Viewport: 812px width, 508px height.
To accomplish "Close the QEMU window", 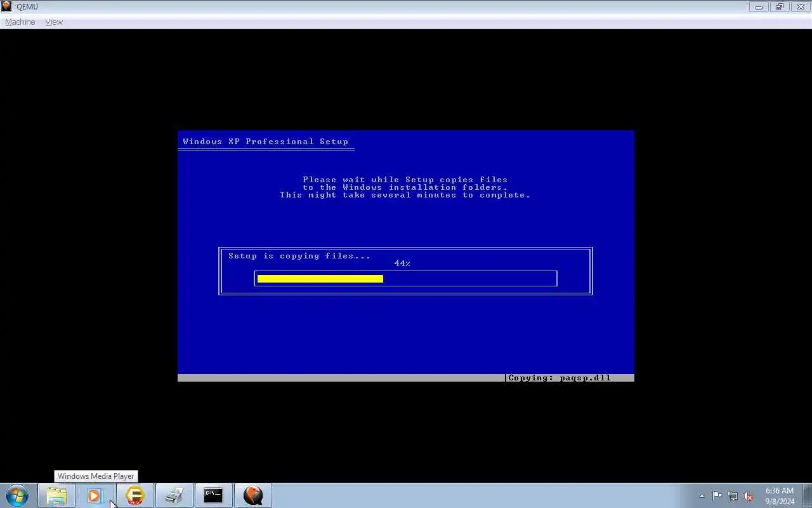I will click(x=801, y=7).
